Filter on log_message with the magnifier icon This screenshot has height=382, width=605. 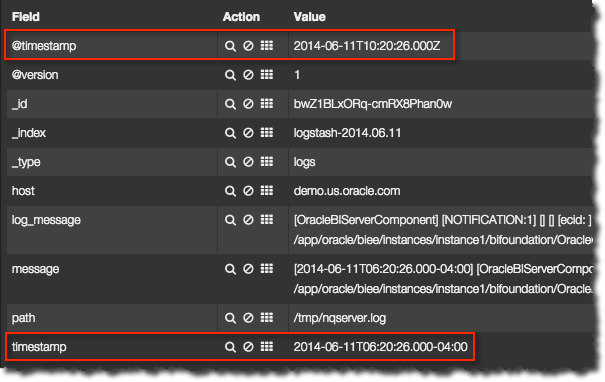(x=230, y=220)
